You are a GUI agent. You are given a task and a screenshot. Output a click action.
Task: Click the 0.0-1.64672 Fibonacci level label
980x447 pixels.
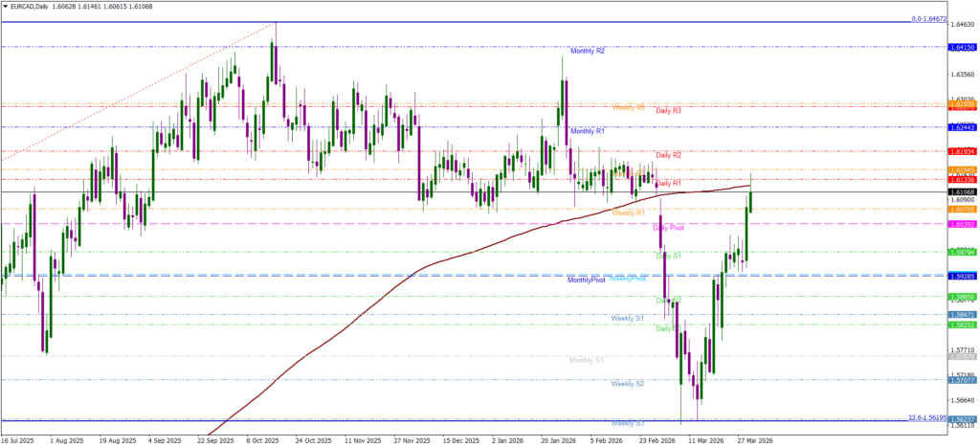tap(942, 18)
